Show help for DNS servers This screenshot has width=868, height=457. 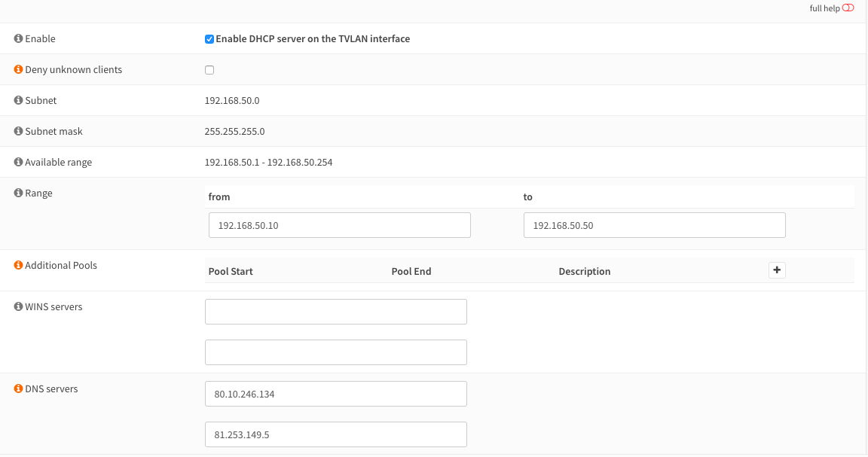coord(18,388)
